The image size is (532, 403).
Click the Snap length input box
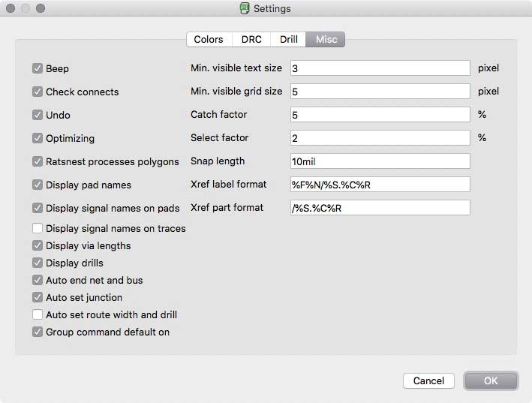click(x=380, y=161)
